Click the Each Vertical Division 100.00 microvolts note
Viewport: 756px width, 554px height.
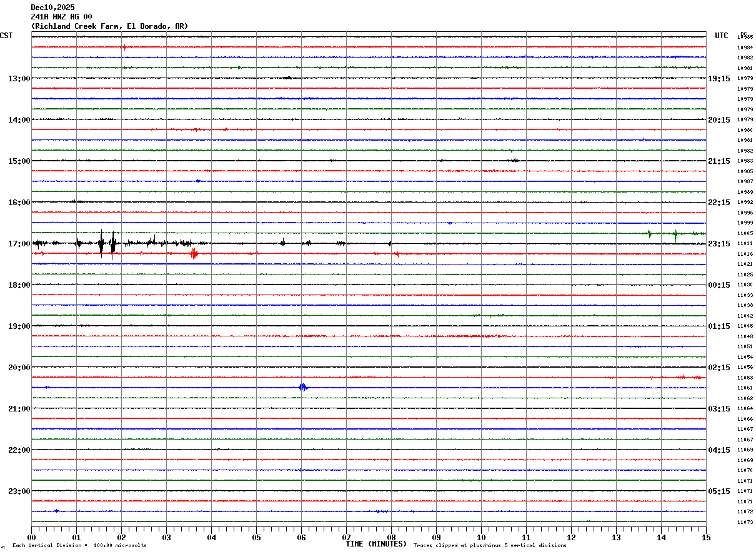pos(79,545)
